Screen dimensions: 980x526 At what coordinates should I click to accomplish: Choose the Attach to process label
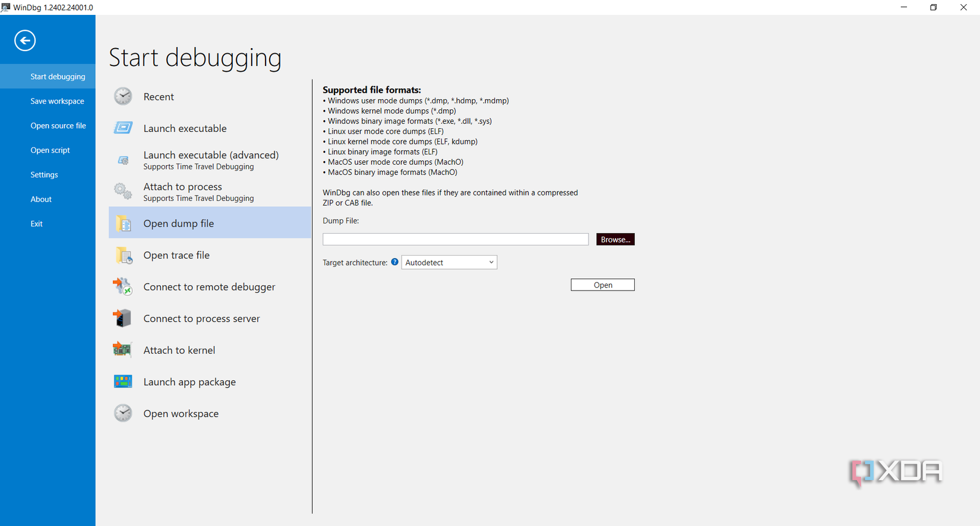tap(182, 187)
